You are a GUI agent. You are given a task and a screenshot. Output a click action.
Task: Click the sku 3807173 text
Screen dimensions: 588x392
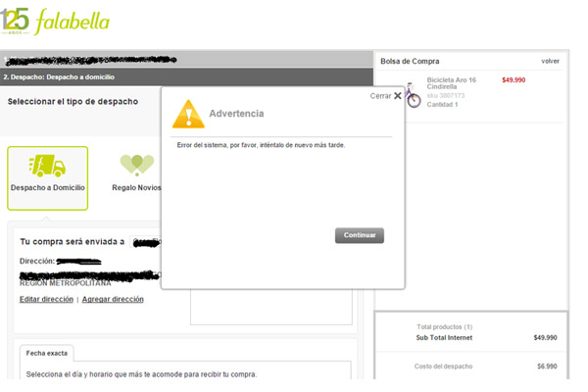click(446, 96)
